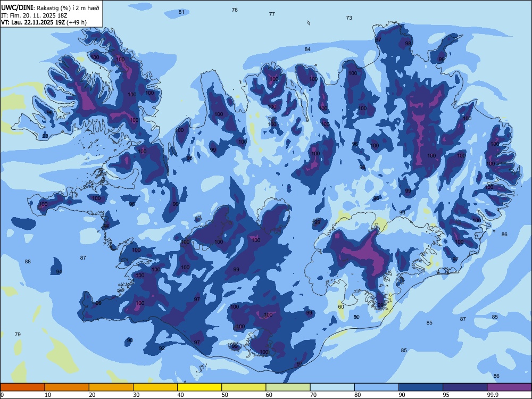Image resolution: width=532 pixels, height=399 pixels.
Task: Click the 'VT: Lau. 22.11.2025 19Z' text
Action: [33, 22]
